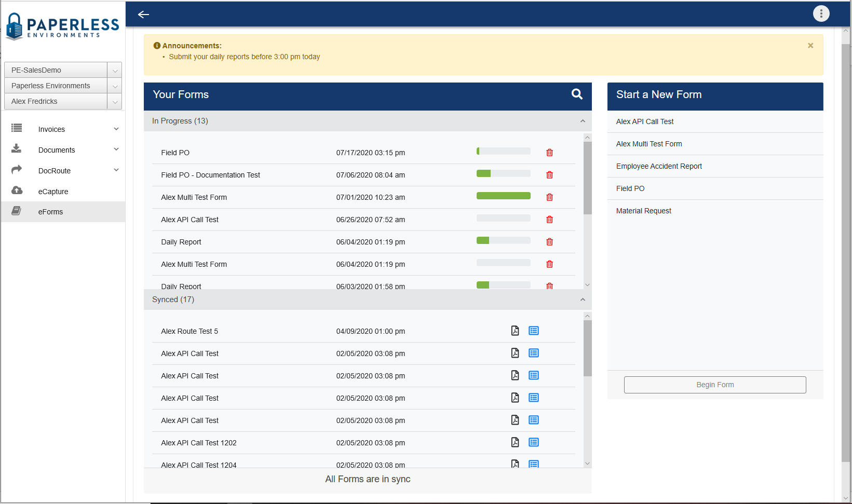The image size is (852, 504).
Task: Click the Paperless Environments logo
Action: pos(62,26)
